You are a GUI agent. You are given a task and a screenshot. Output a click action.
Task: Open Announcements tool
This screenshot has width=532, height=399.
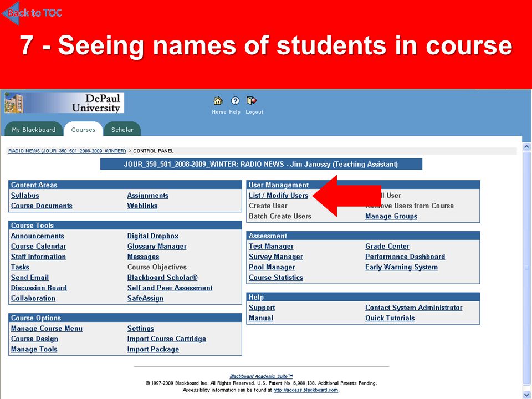tap(37, 236)
